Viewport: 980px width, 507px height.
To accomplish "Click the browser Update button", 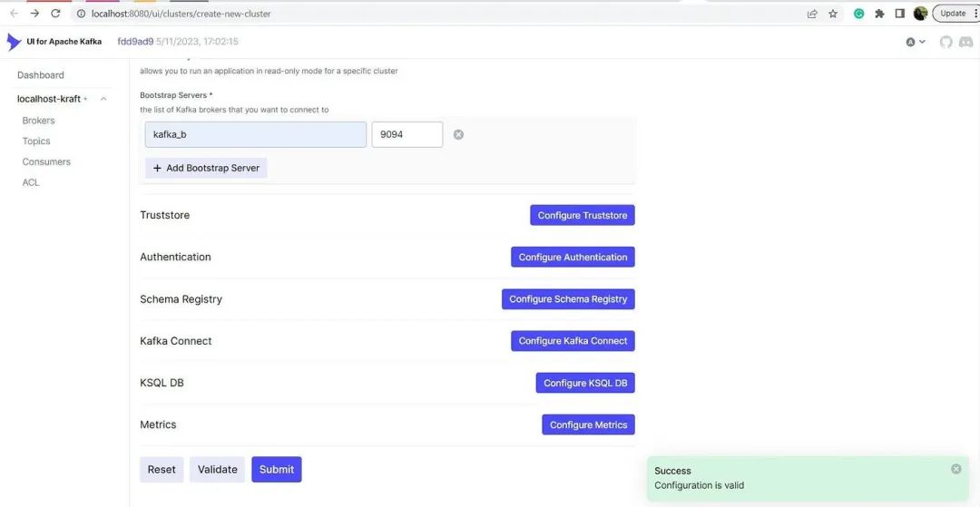I will tap(953, 13).
